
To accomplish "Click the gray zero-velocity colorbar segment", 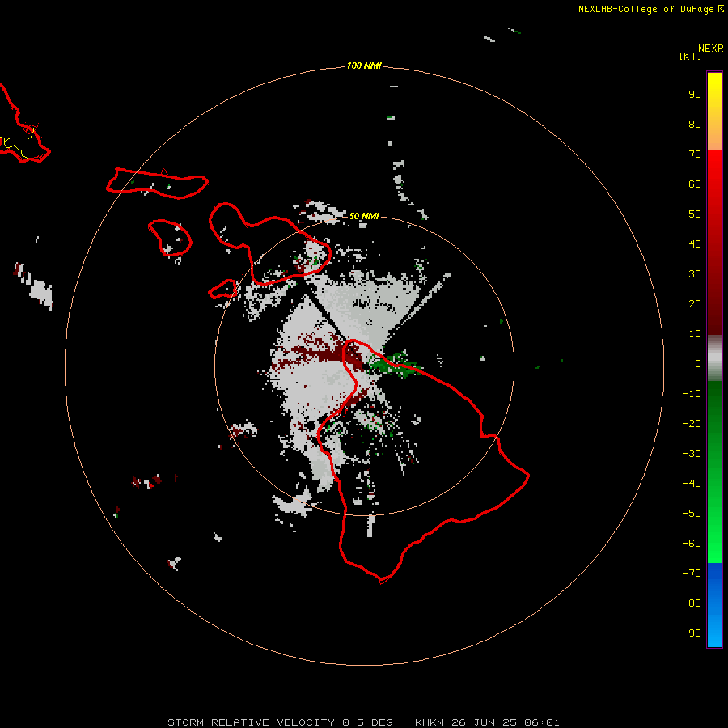I will 714,358.
